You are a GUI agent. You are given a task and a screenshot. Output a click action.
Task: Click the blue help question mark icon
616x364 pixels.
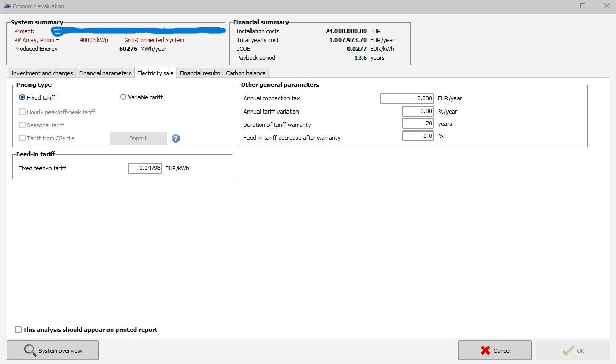click(x=176, y=138)
